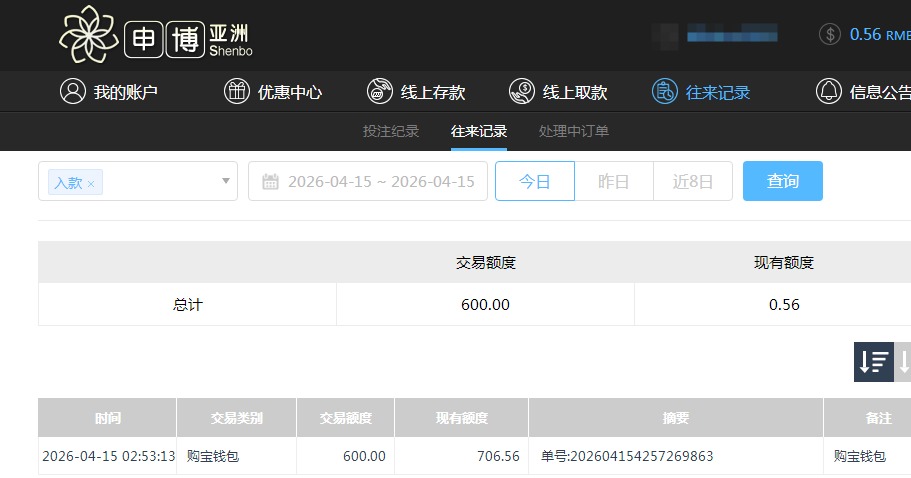Viewport: 911px width, 478px height.
Task: Click timestamp 2026-04-15 02:53:13
Action: click(x=109, y=456)
